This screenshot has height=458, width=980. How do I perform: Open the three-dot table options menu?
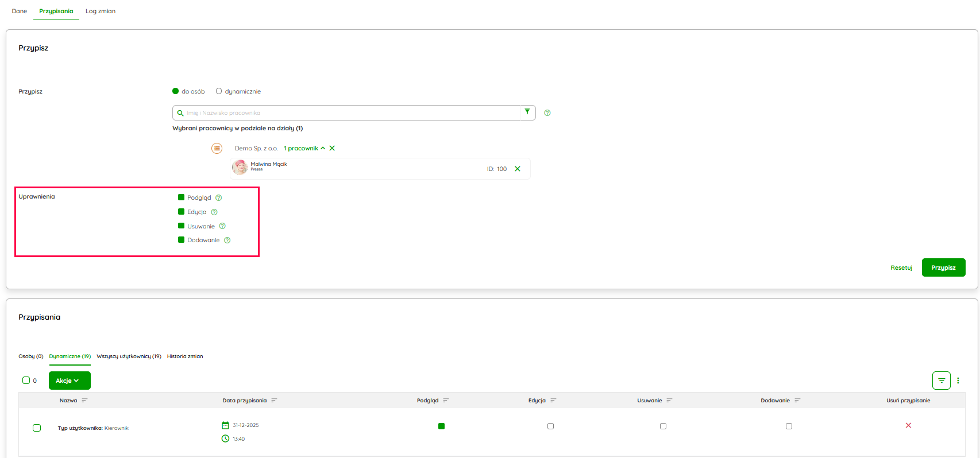958,381
